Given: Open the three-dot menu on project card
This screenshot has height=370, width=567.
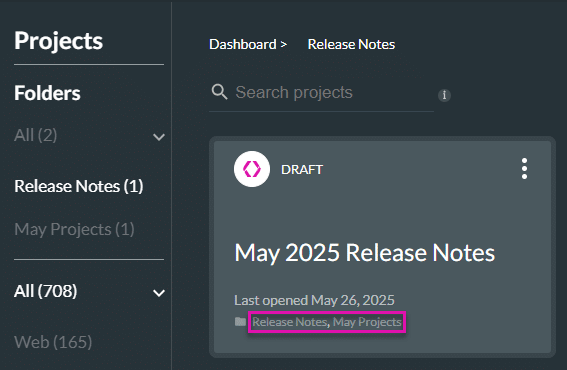Looking at the screenshot, I should pos(524,169).
